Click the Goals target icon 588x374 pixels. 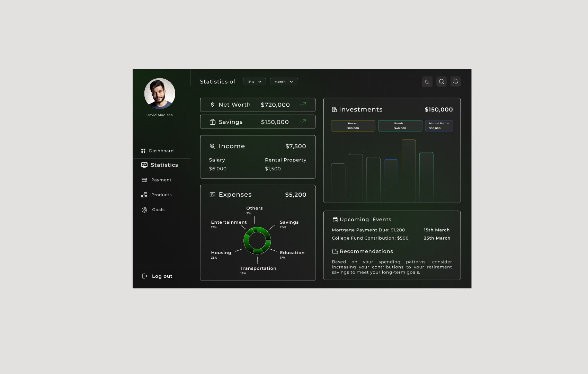pyautogui.click(x=144, y=210)
